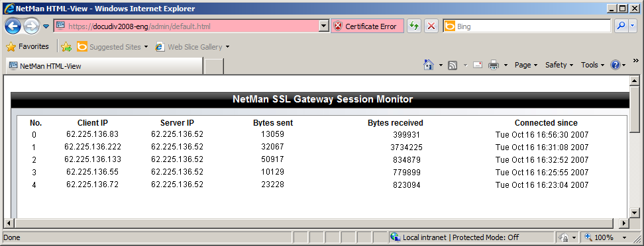Click the Client IP column header
The width and height of the screenshot is (644, 246).
[x=93, y=122]
